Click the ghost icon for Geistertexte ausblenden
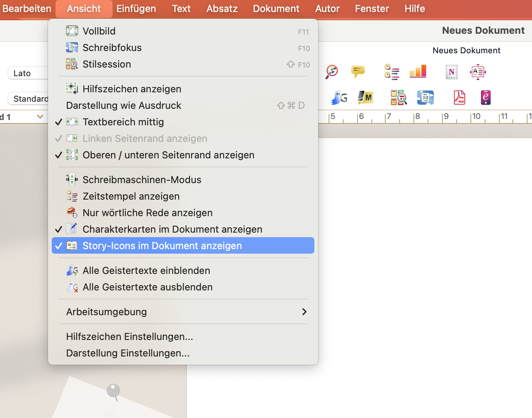The width and height of the screenshot is (532, 418). pyautogui.click(x=72, y=287)
